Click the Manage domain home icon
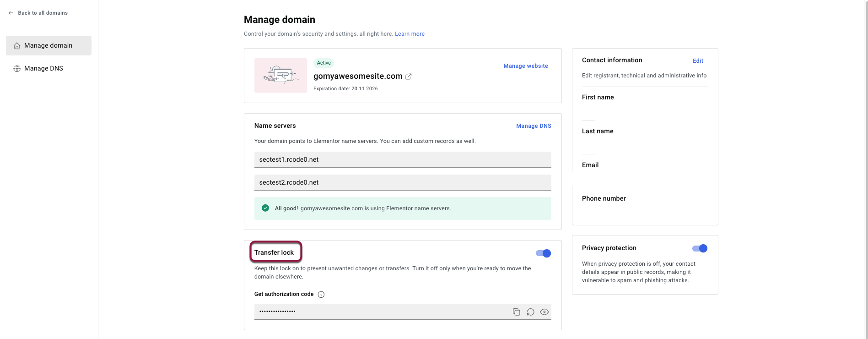Viewport: 868px width, 339px height. [x=17, y=46]
